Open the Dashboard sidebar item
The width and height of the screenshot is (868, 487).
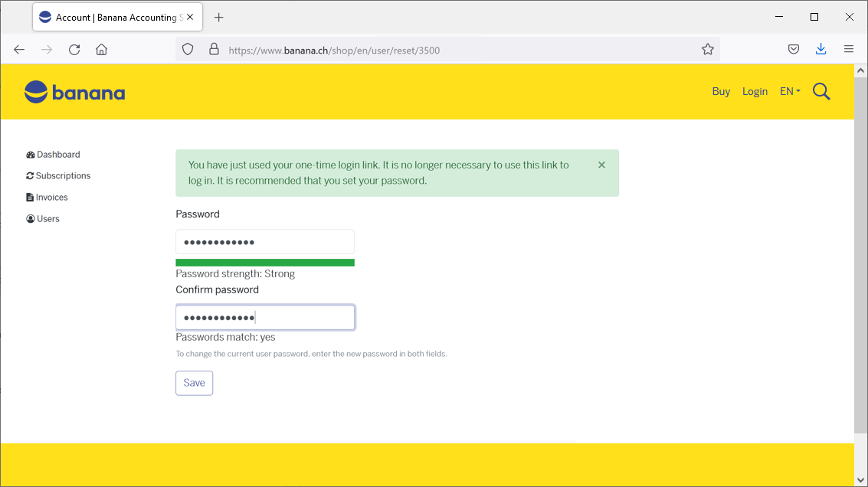(x=58, y=155)
